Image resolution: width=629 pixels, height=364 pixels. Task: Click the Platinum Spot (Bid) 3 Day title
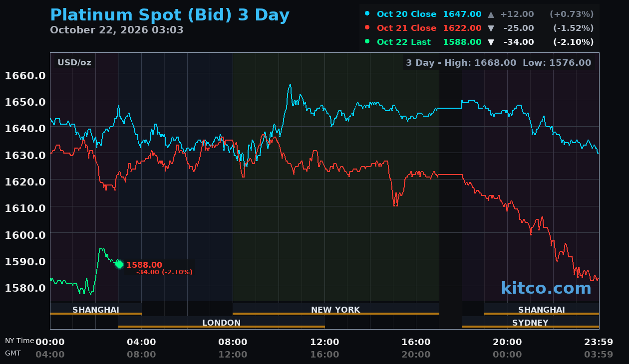tap(170, 15)
